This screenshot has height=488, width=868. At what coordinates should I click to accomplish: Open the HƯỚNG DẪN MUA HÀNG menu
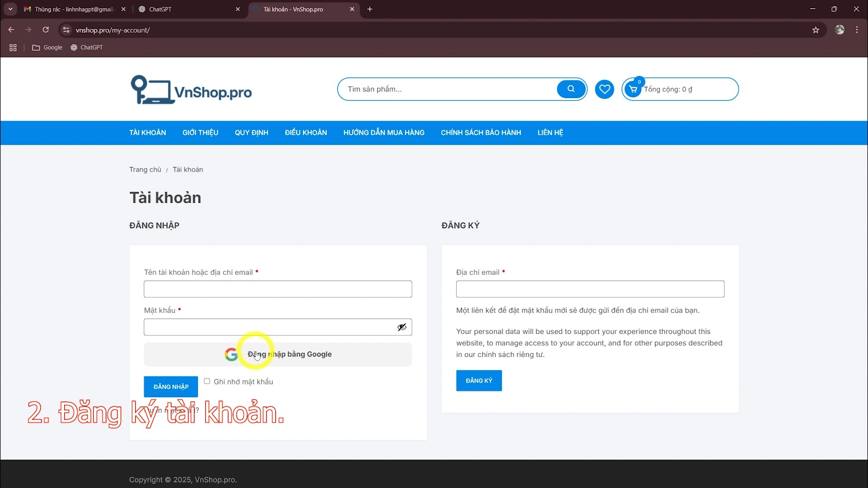383,132
